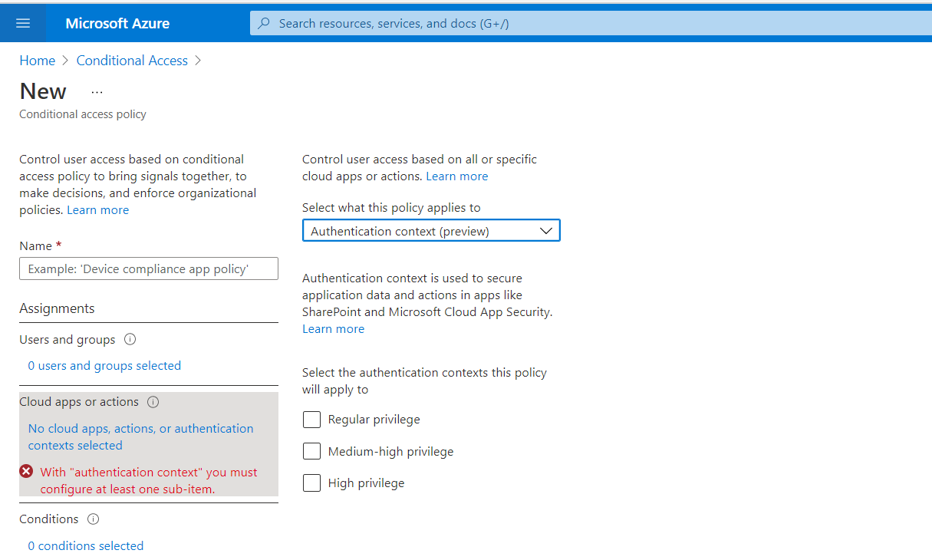
Task: Navigate to Home breadcrumb
Action: point(37,61)
